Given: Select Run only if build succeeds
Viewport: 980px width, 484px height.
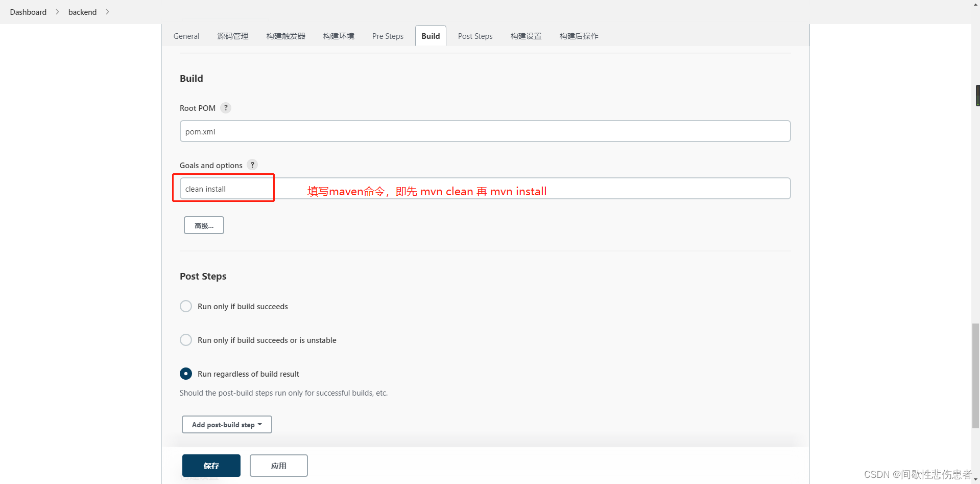Looking at the screenshot, I should pos(186,306).
